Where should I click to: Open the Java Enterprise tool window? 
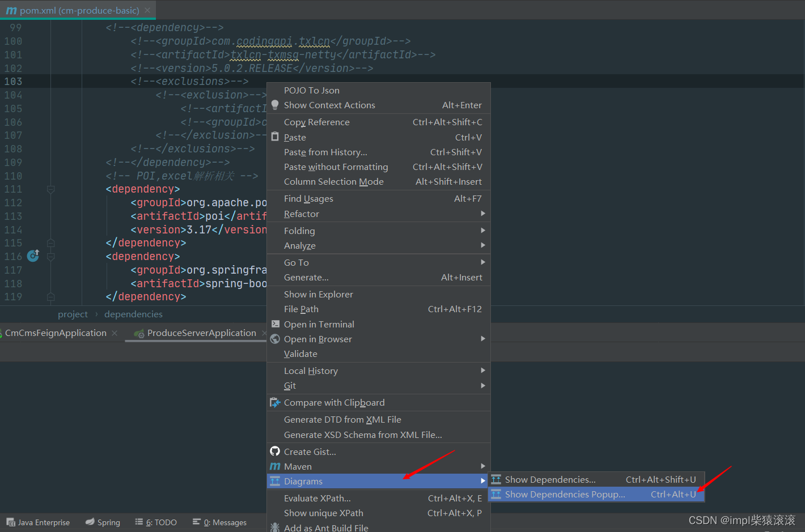tap(38, 522)
